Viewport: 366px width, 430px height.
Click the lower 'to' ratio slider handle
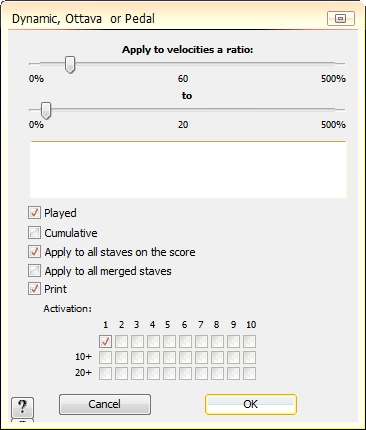(x=46, y=111)
